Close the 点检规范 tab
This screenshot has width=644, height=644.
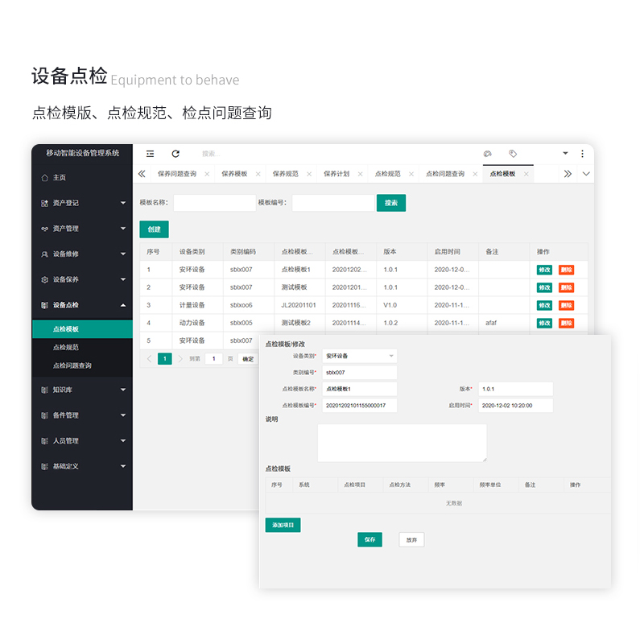(411, 174)
